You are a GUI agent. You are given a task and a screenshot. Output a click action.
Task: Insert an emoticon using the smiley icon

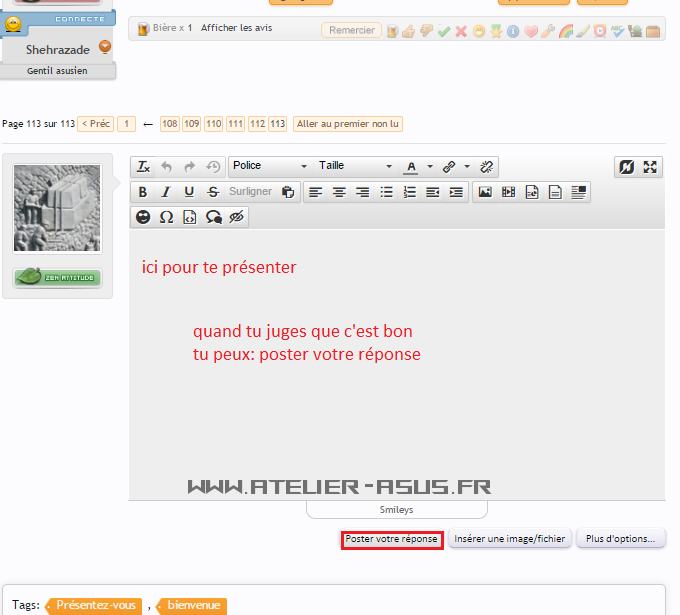click(143, 217)
